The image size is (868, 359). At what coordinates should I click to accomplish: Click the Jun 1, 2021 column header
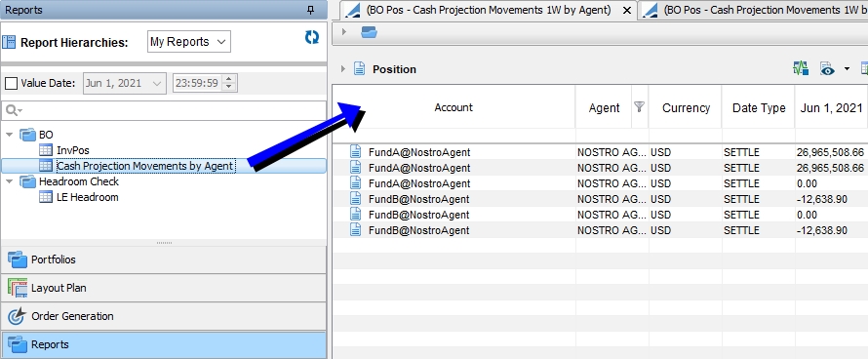[831, 107]
